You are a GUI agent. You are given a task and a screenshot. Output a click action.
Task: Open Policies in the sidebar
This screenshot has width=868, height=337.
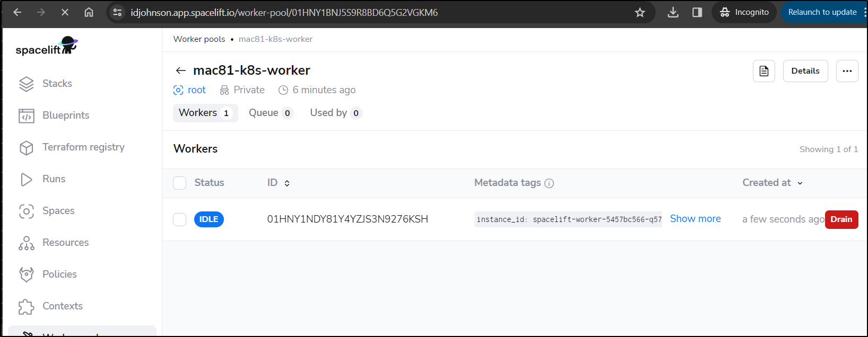tap(59, 274)
